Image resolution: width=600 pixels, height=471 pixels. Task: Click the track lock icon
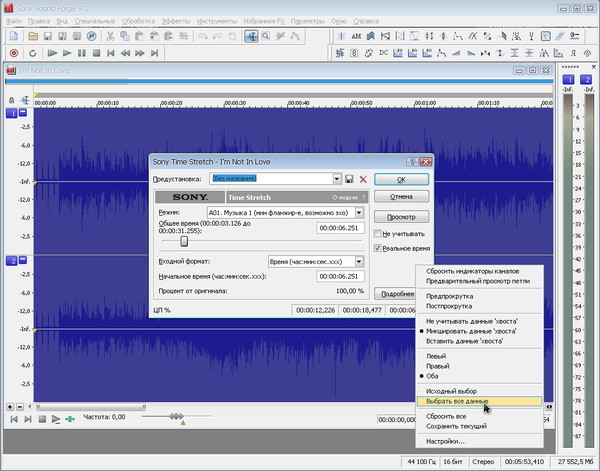pos(11,100)
